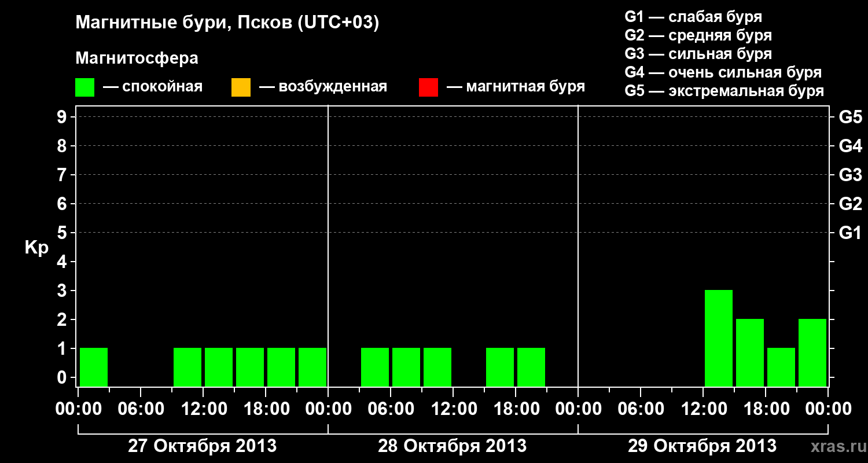868x463 pixels.
Task: Click the right-axis 'G4' label
Action: (850, 146)
